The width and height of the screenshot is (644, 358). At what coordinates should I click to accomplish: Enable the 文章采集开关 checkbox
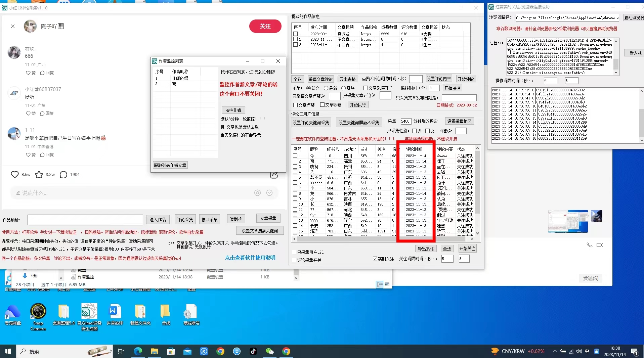[x=366, y=88]
